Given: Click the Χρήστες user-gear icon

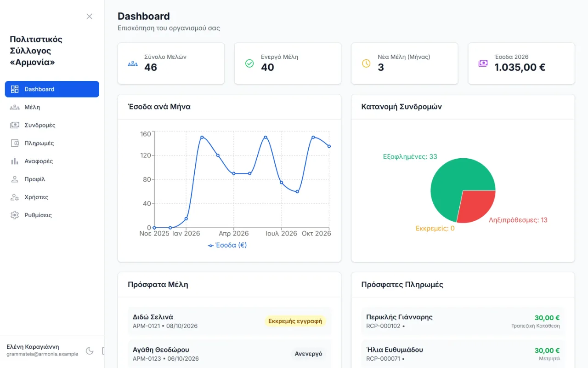Looking at the screenshot, I should 15,197.
